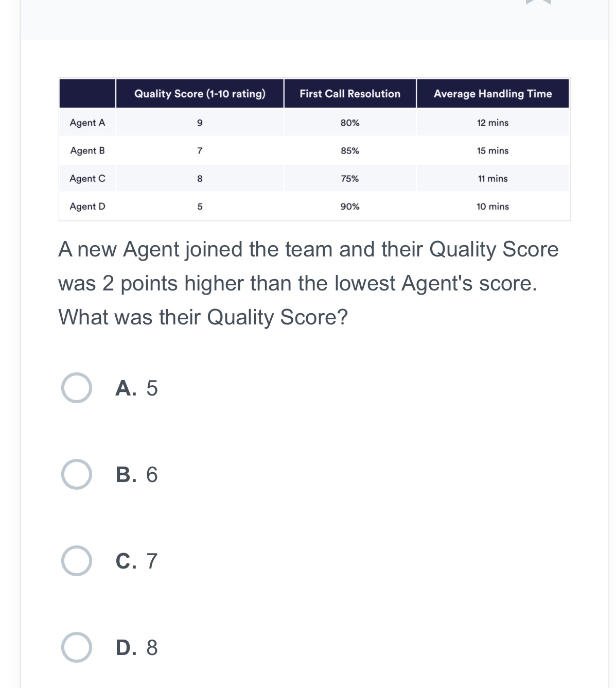
Task: Select the Agent D row label
Action: click(86, 206)
